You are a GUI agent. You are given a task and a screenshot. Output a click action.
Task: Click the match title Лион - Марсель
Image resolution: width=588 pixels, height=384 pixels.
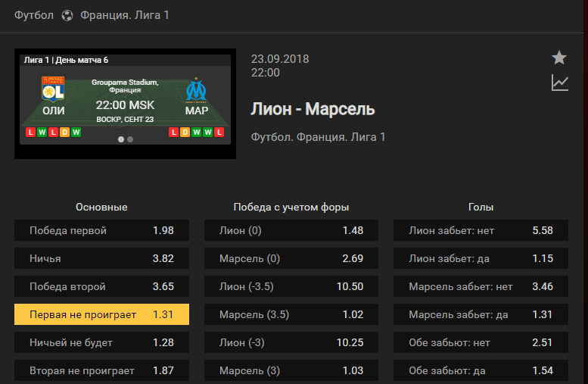[313, 109]
